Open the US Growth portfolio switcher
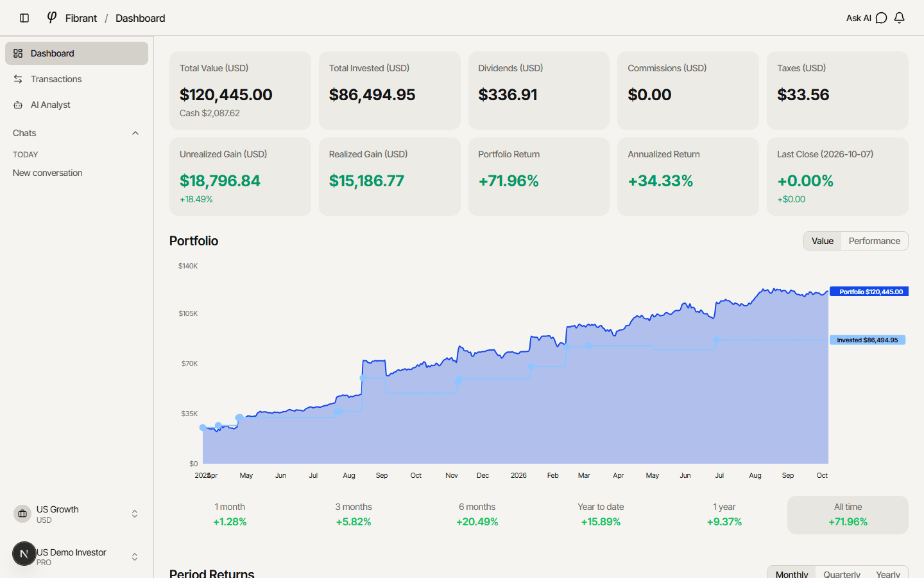 (x=76, y=514)
